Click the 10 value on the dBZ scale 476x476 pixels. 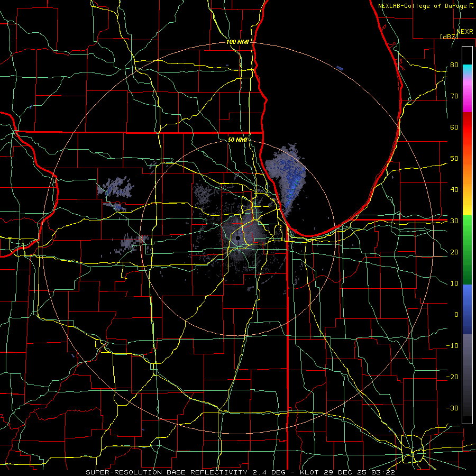tap(454, 283)
